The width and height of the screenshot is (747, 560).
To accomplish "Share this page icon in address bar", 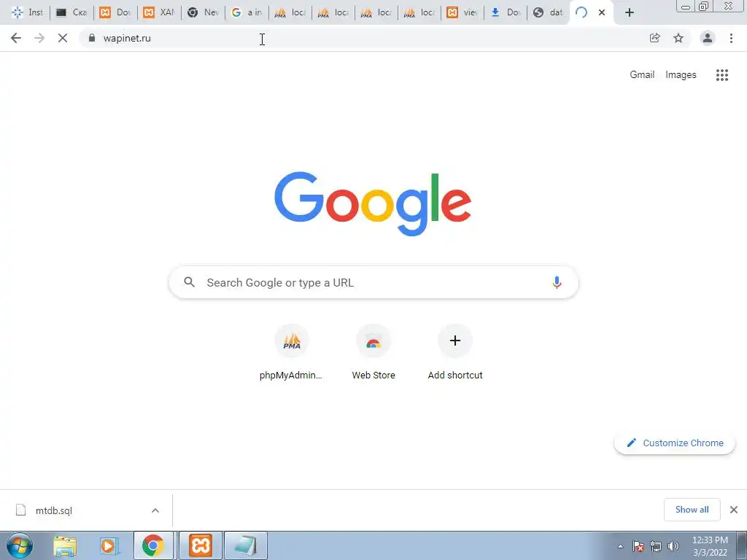I will tap(655, 38).
